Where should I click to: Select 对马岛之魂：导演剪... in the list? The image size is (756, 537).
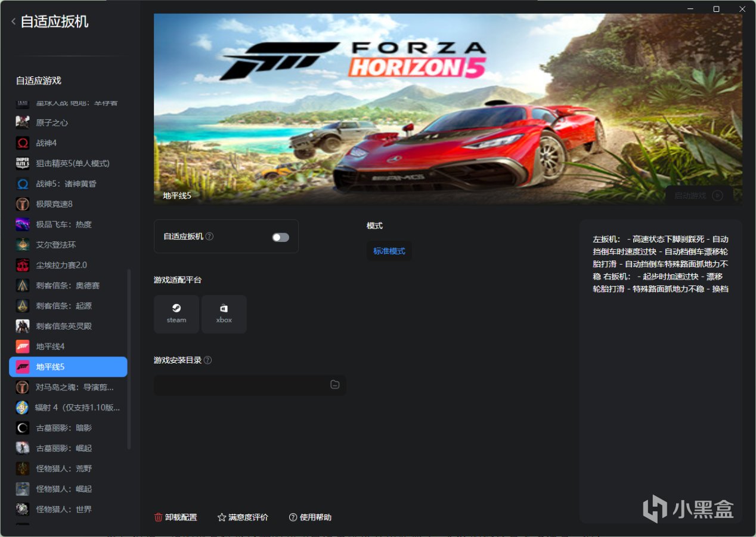pos(69,387)
